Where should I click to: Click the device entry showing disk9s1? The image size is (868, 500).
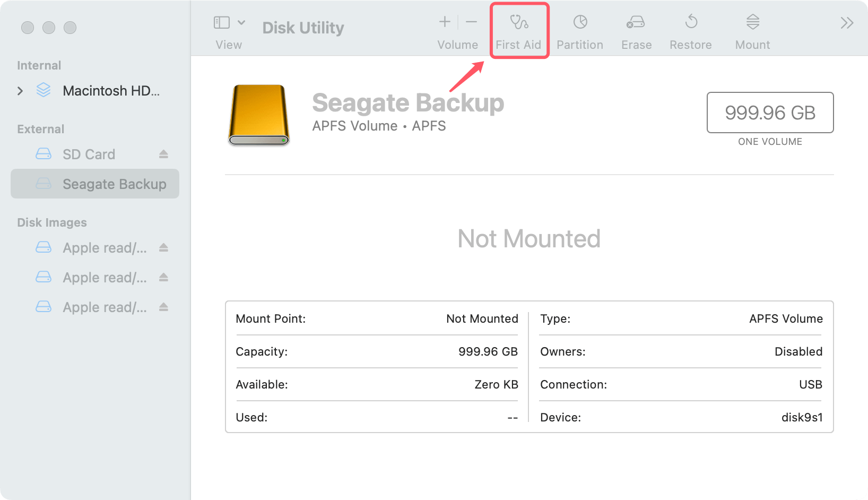coord(802,417)
